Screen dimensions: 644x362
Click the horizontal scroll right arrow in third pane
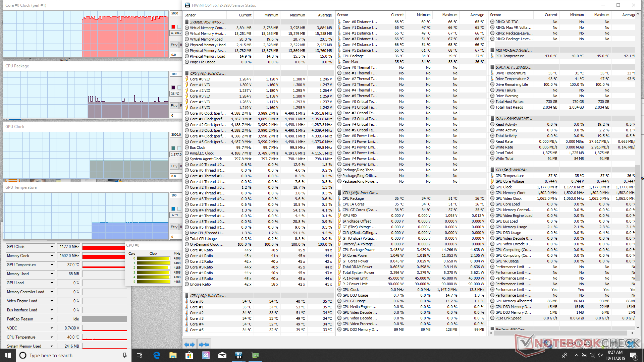tap(632, 333)
